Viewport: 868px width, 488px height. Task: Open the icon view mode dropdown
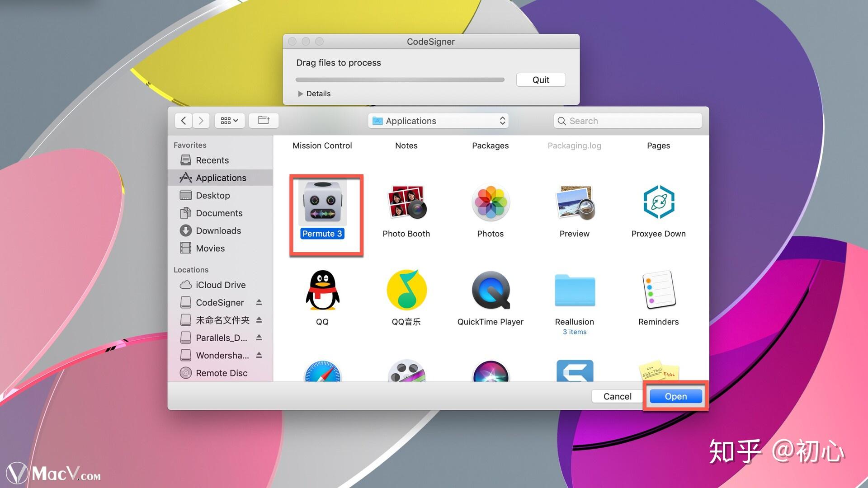[229, 121]
